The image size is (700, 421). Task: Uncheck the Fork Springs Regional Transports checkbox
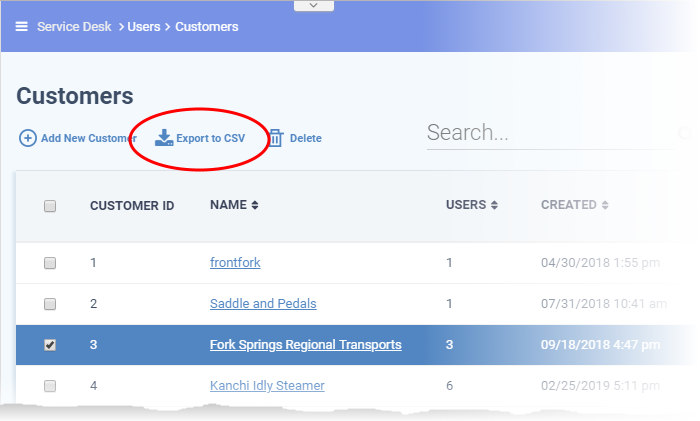50,345
